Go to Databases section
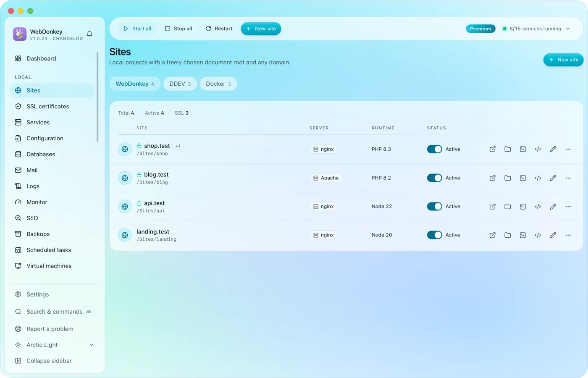The width and height of the screenshot is (588, 378). click(52, 154)
